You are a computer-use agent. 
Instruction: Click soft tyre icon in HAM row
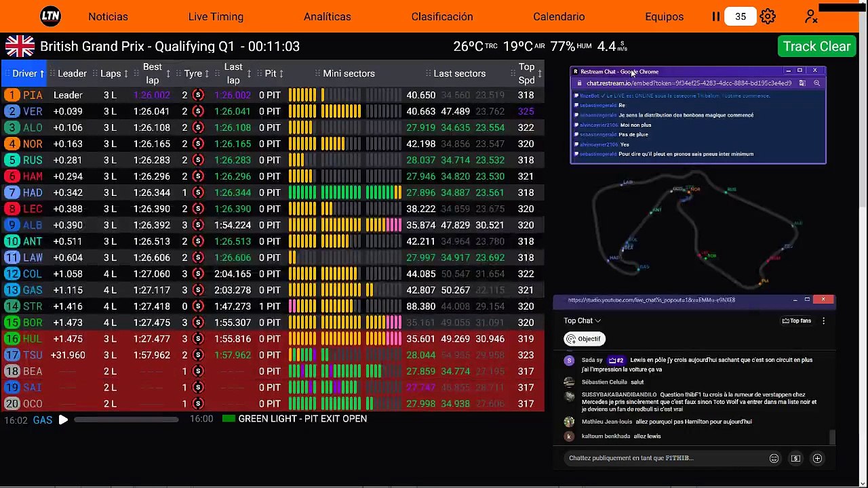198,176
